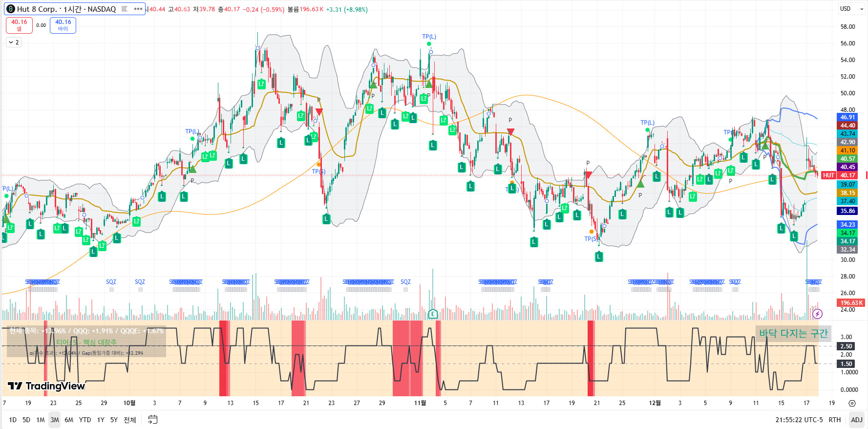Image resolution: width=868 pixels, height=429 pixels.
Task: Click the orange 41.10 price label
Action: (847, 150)
